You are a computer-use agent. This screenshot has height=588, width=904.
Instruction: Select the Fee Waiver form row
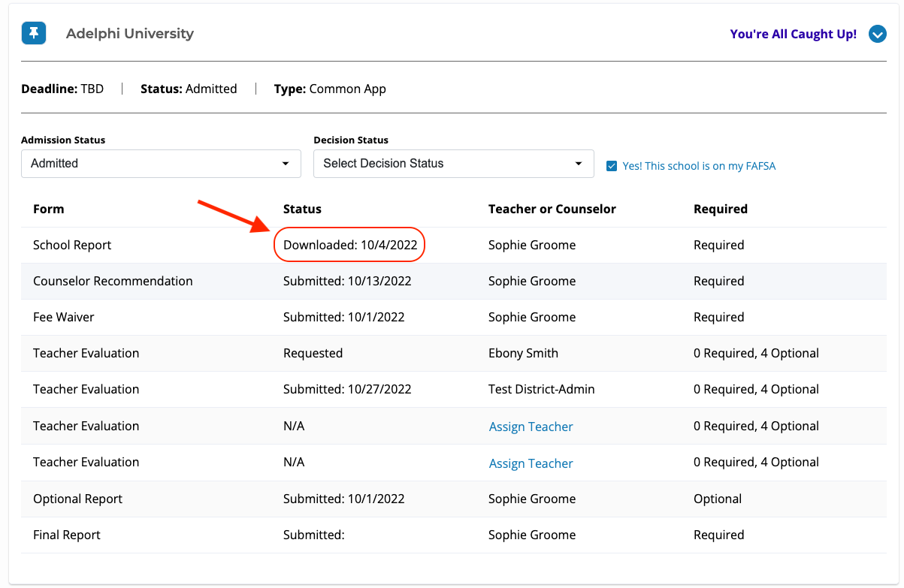click(64, 317)
